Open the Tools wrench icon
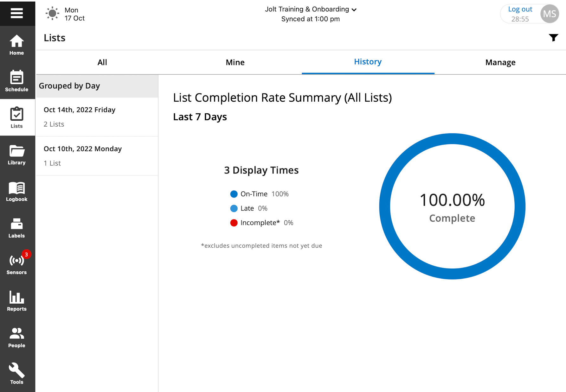The image size is (566, 392). point(17,374)
